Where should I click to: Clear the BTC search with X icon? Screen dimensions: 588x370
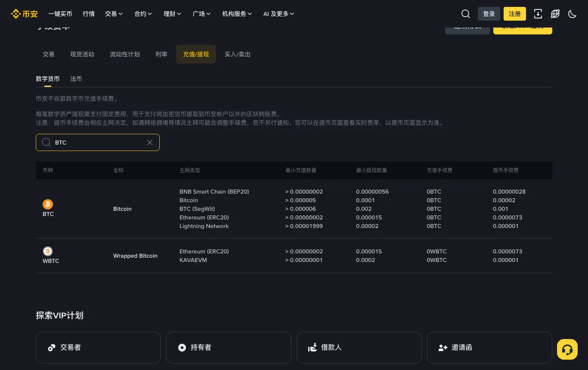tap(150, 142)
